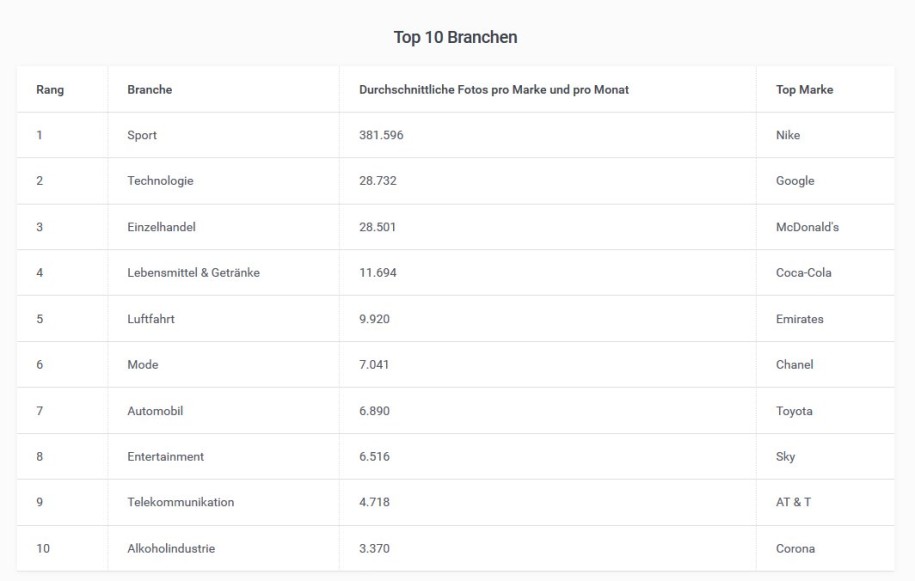Image resolution: width=915 pixels, height=581 pixels.
Task: Select the Lebensmittel & Getränke cell
Action: point(193,272)
